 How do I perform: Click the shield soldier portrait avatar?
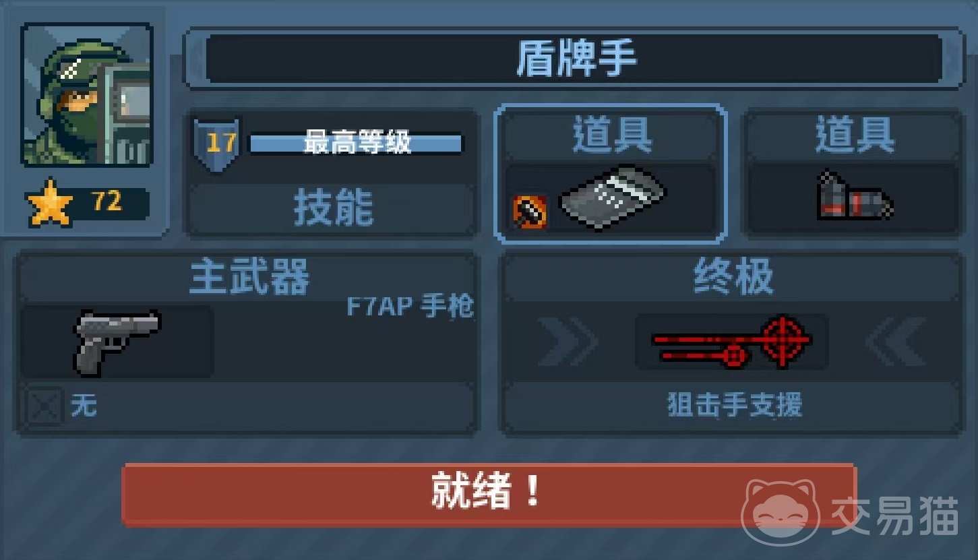coord(87,95)
